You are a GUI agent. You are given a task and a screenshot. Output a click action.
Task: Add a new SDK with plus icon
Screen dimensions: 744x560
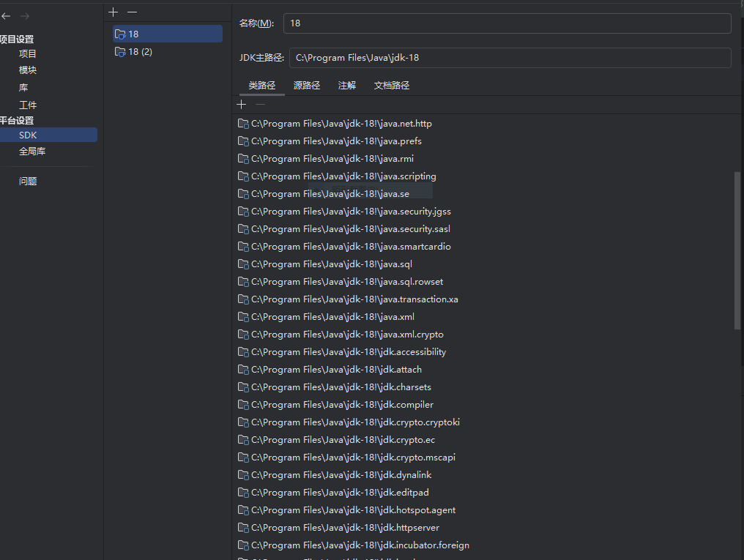click(x=113, y=12)
